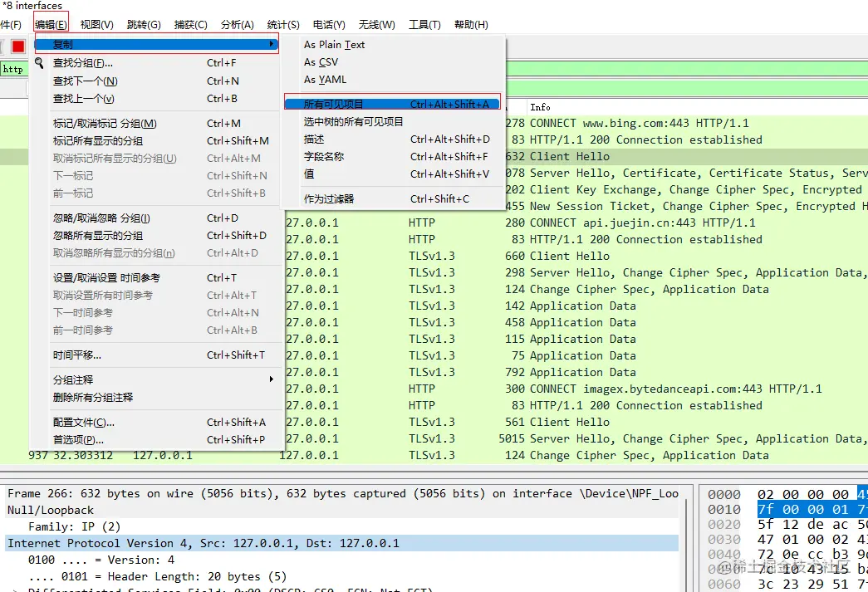
Task: Select the CONNECT api.juejin.cn:443 packet row
Action: point(576,223)
